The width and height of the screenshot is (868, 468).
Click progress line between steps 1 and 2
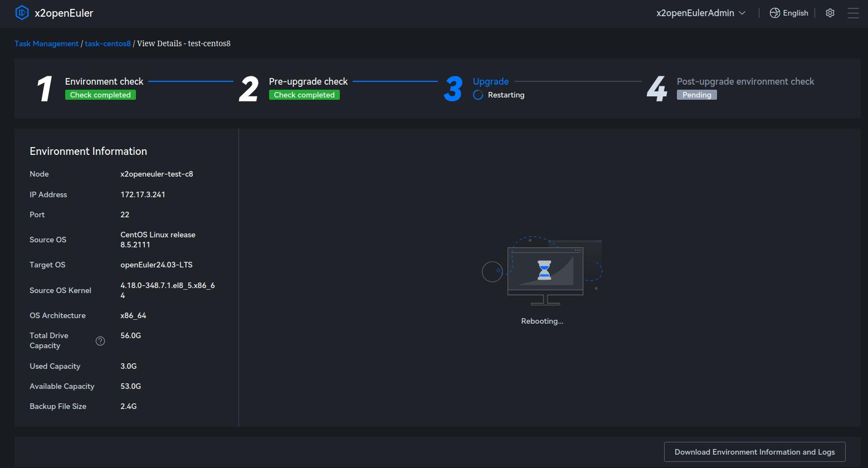click(x=191, y=81)
